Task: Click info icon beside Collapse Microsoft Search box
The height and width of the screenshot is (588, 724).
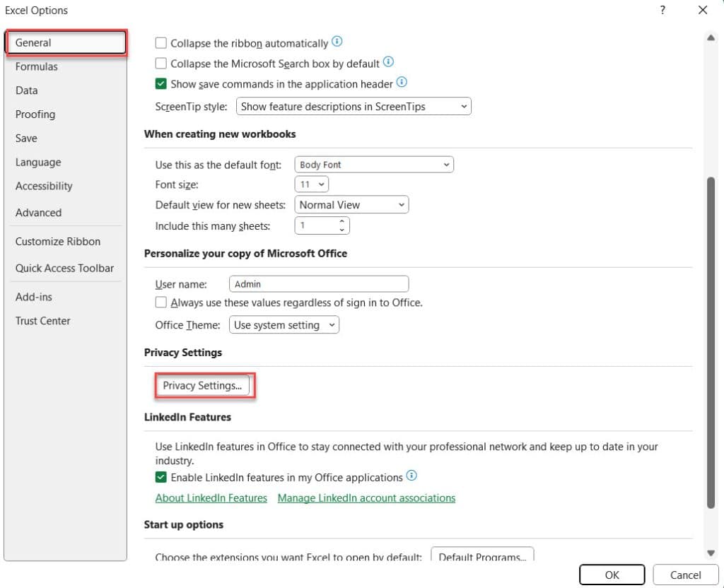Action: click(388, 61)
